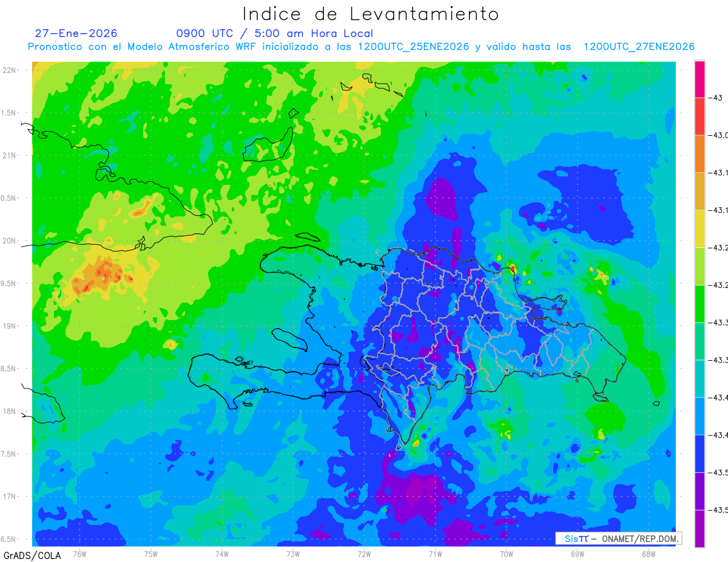Viewport: 728px width, 562px height.
Task: Click the '74W' longitude label
Action: 222,554
